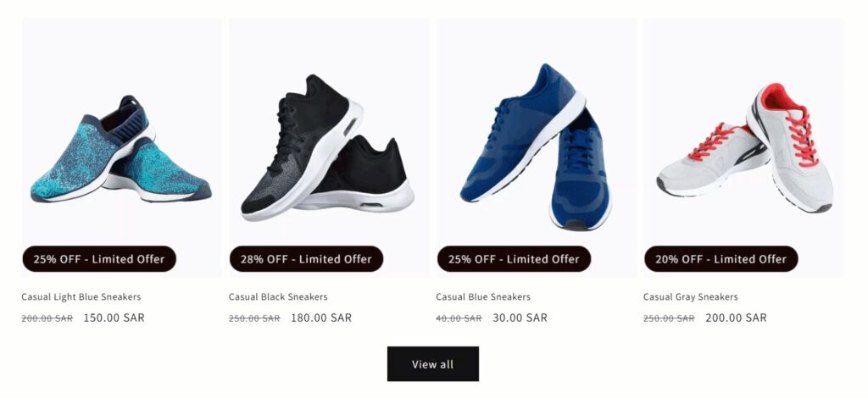Click the crossed-out 250.00 SAR price on black sneakers

254,318
